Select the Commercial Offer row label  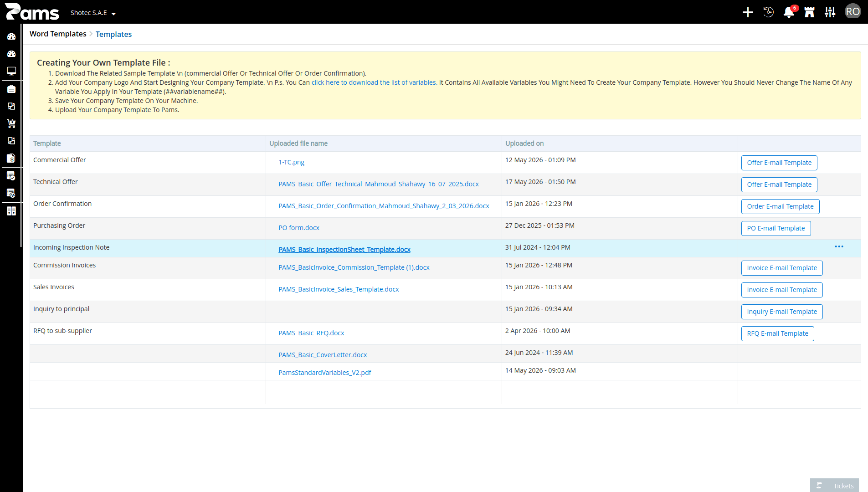(60, 160)
